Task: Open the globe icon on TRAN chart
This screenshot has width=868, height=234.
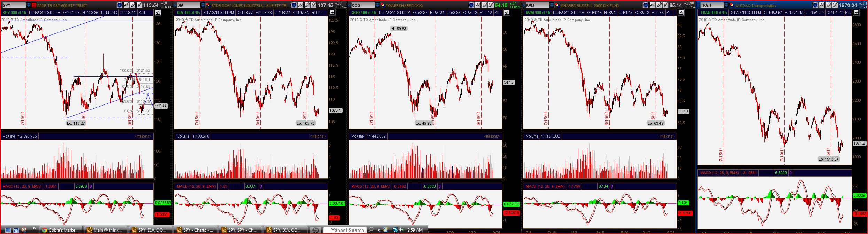Action: coord(815,5)
